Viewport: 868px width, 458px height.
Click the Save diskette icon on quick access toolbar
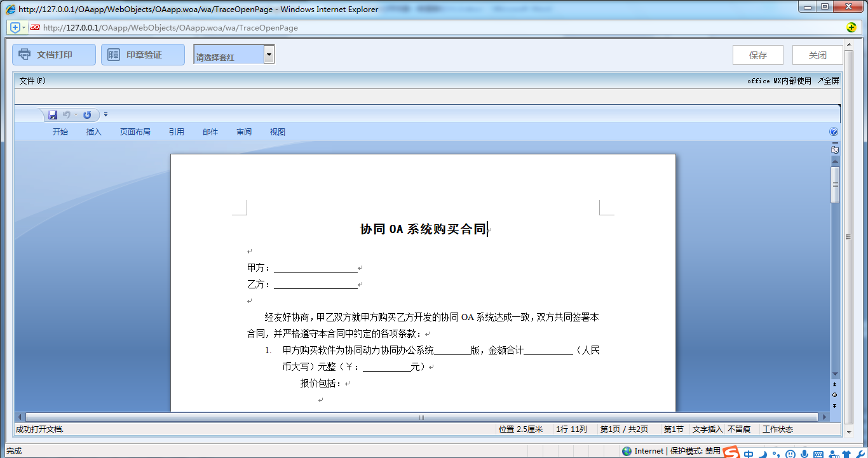pos(52,114)
